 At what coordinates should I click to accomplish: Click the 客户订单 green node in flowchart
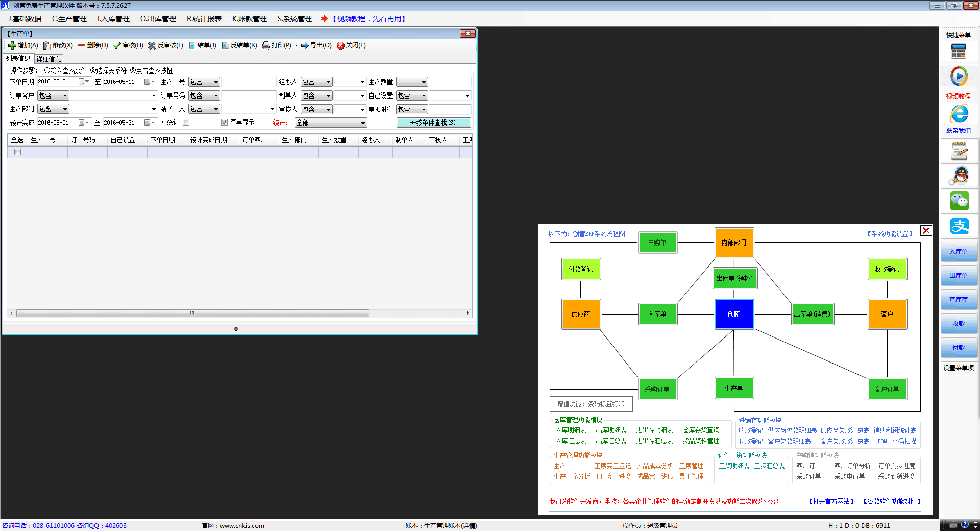pos(887,389)
